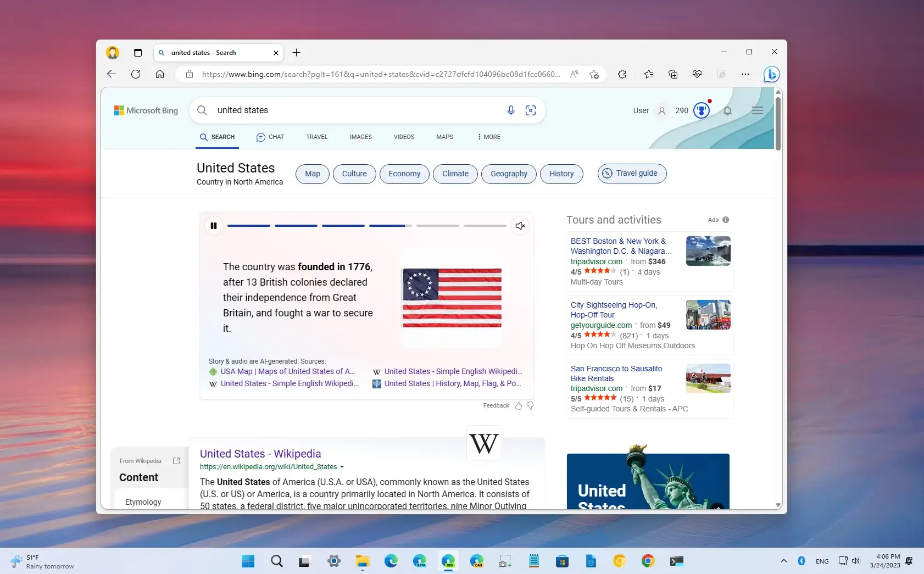Click the Edge profile avatar icon
This screenshot has width=924, height=574.
113,53
